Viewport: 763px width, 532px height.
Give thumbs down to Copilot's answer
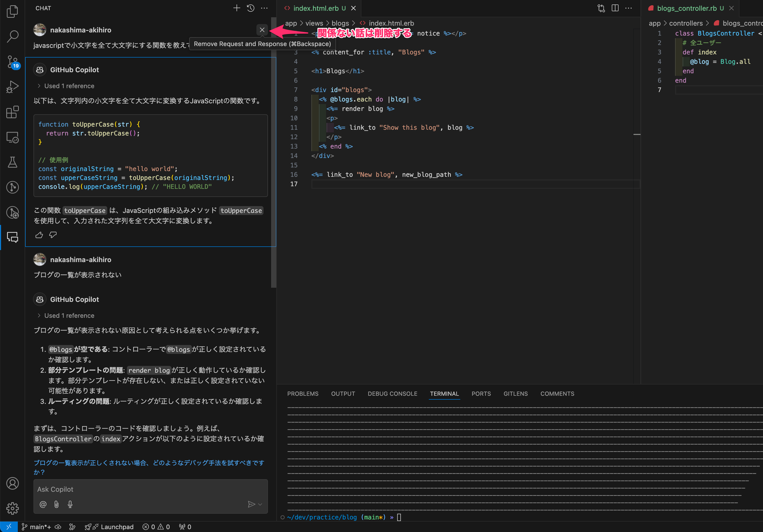point(53,235)
